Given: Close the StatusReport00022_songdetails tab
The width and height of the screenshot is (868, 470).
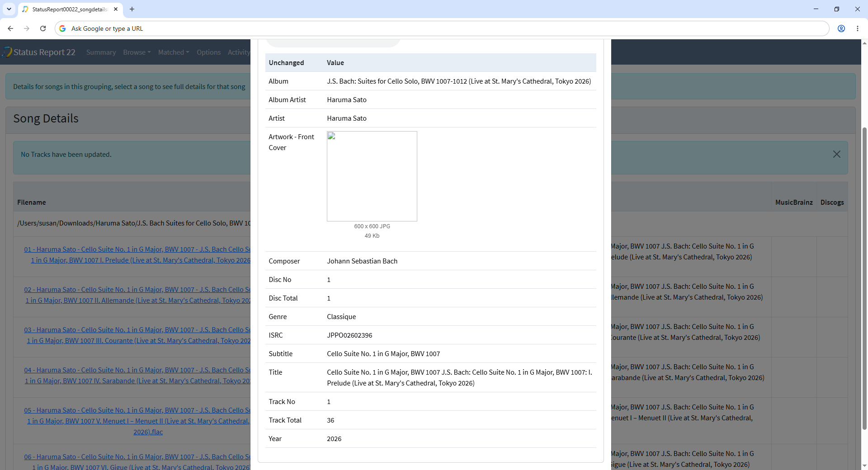Looking at the screenshot, I should coord(116,9).
